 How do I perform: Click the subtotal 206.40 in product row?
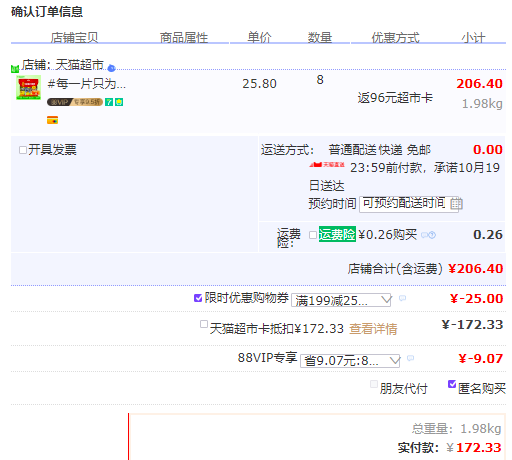pos(479,84)
